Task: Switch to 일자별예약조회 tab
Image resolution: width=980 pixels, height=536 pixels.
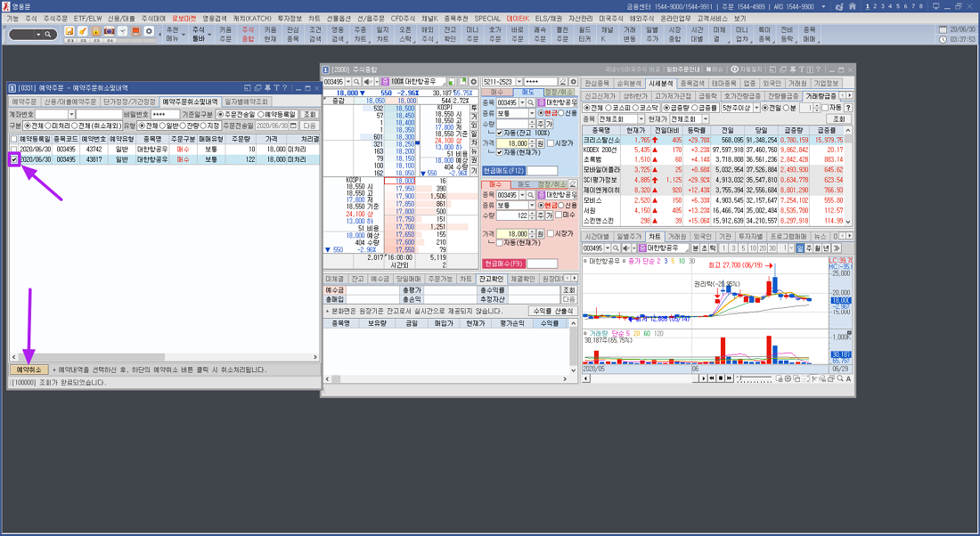Action: (246, 102)
